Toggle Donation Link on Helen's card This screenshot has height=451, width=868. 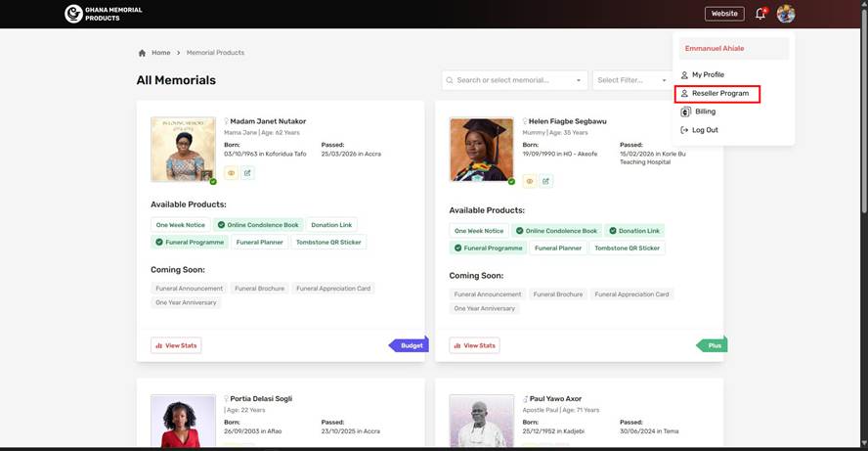click(x=634, y=231)
